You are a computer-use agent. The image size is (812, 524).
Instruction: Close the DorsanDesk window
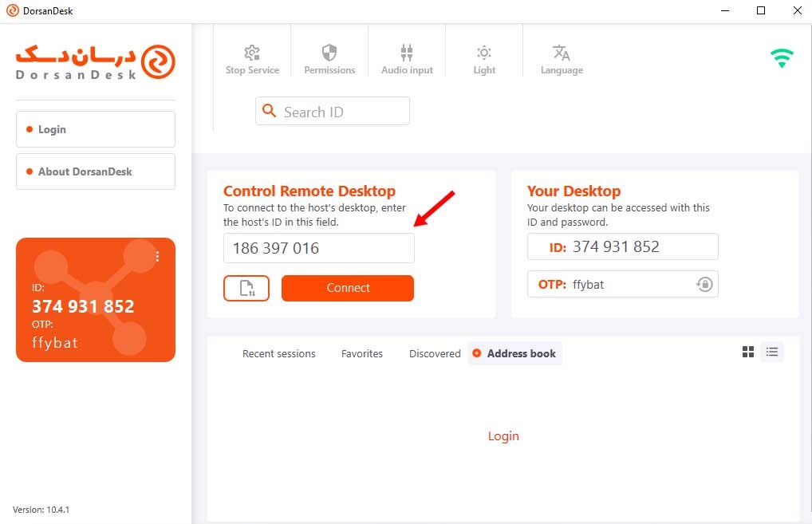point(798,10)
